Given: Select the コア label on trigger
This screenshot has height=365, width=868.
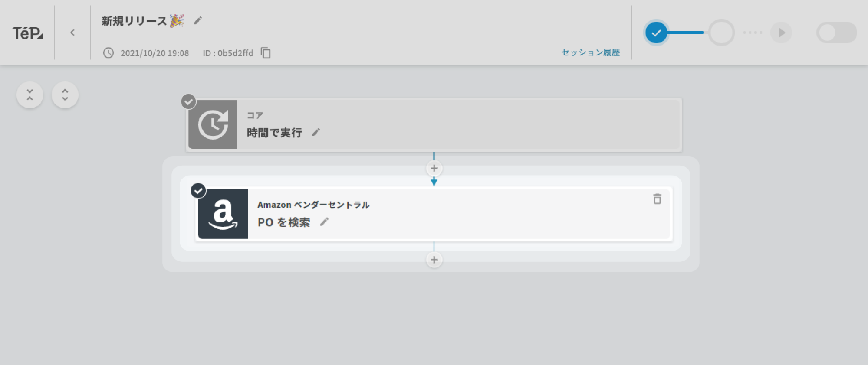Looking at the screenshot, I should coord(255,115).
